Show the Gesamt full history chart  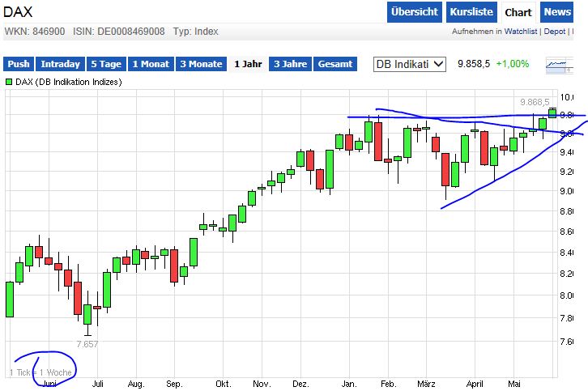[x=335, y=64]
